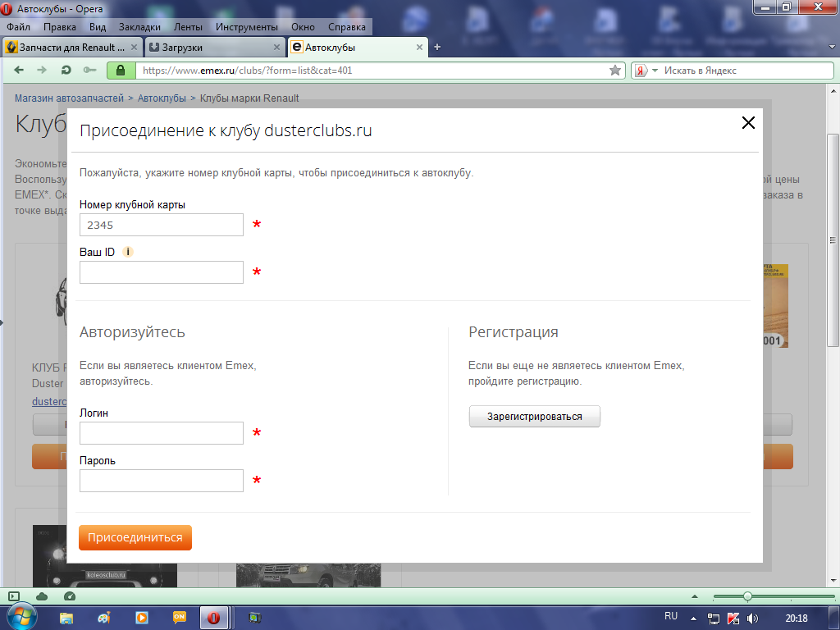This screenshot has height=630, width=840.
Task: Click the password manager key icon
Action: click(89, 71)
